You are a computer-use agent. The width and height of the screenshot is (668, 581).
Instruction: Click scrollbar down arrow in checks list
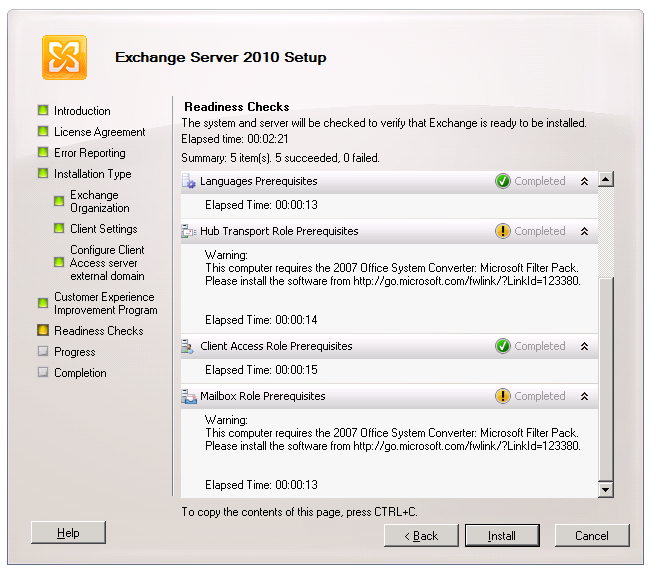606,490
